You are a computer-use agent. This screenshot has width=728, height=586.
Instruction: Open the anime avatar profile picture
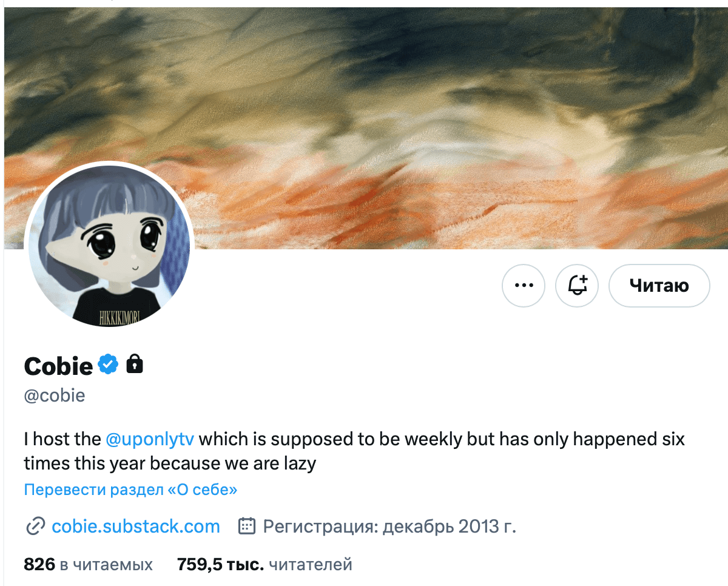[109, 245]
